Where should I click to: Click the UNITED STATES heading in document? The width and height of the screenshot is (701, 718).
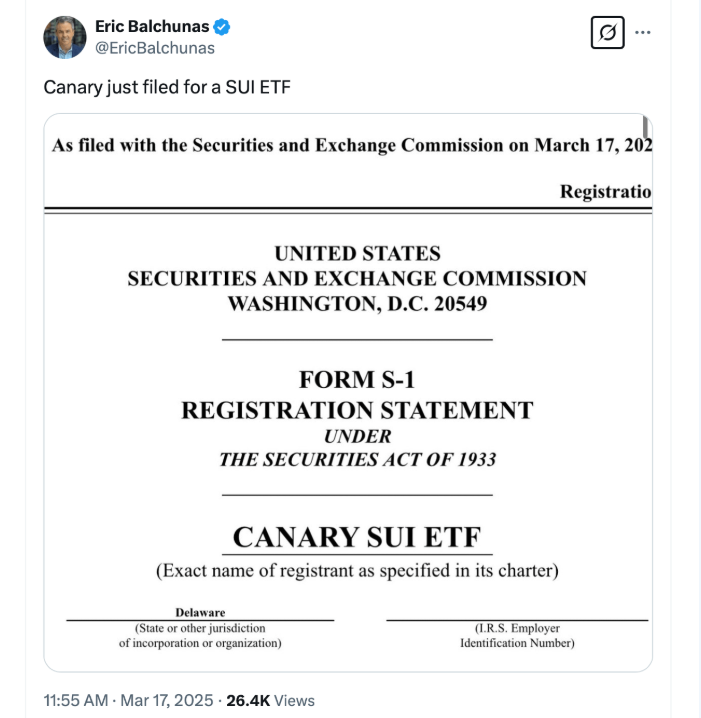coord(357,254)
